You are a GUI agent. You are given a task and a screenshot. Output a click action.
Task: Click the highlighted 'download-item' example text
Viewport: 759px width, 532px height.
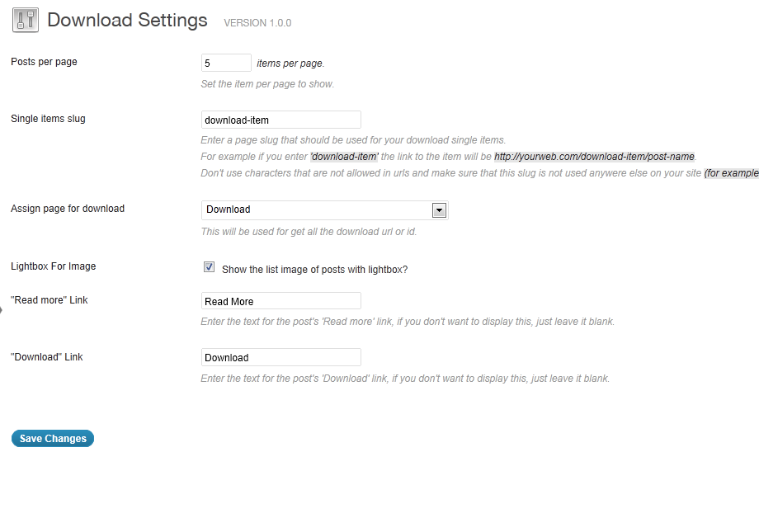click(x=344, y=157)
